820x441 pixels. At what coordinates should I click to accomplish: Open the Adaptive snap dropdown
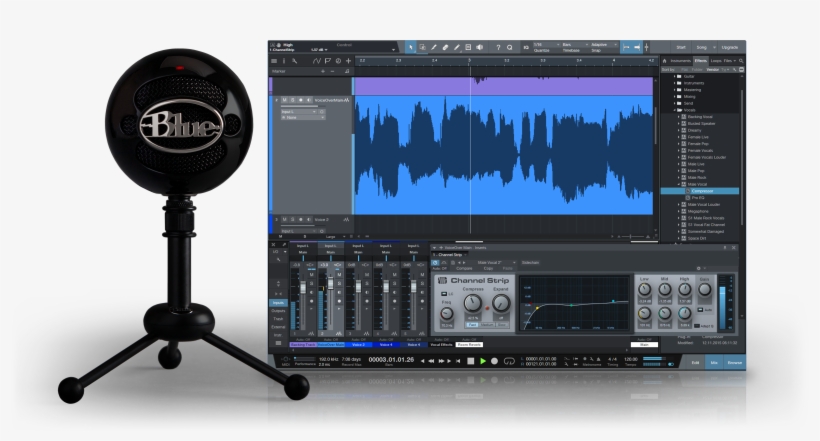click(604, 45)
